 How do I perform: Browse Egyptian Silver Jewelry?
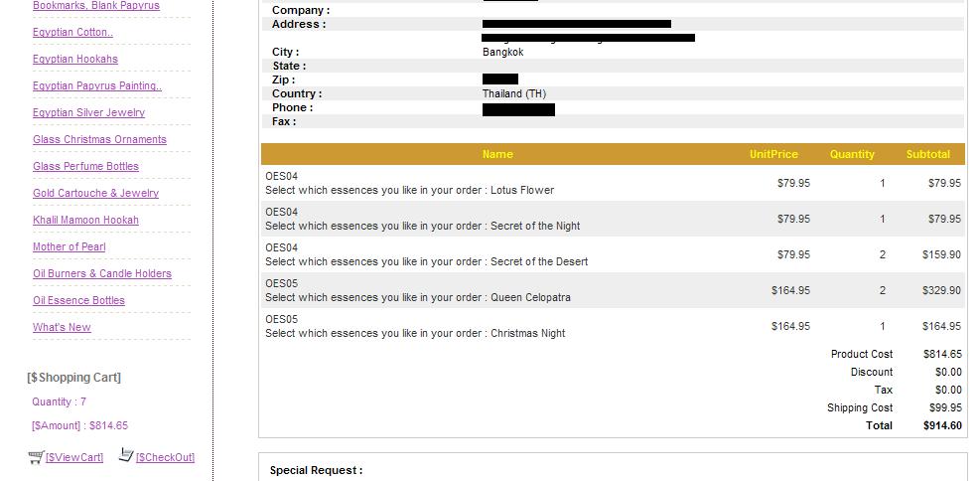pos(88,113)
